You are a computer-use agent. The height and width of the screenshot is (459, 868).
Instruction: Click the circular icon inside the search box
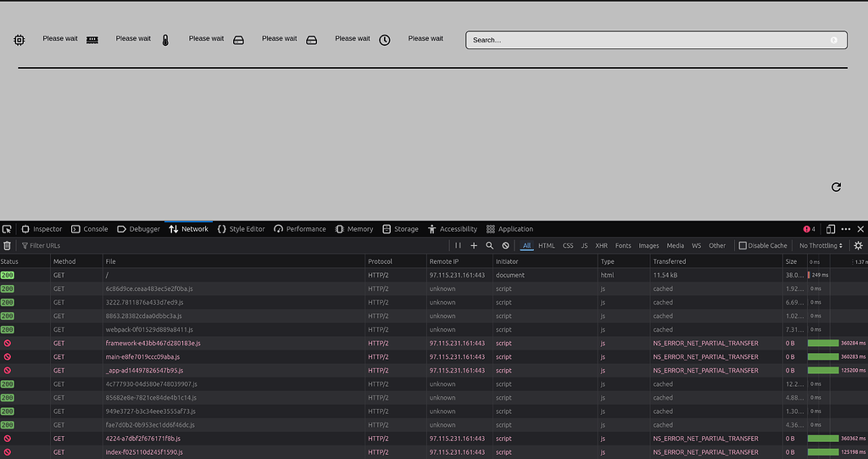pos(834,40)
